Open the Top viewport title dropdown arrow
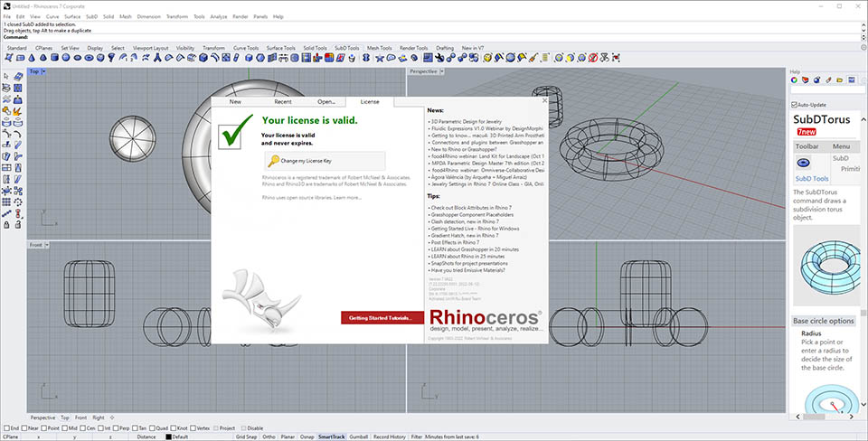The width and height of the screenshot is (868, 441). [x=42, y=71]
